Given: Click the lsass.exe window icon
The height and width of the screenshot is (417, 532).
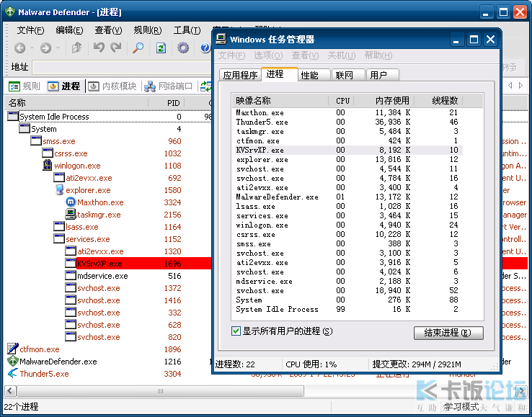Looking at the screenshot, I should tap(58, 226).
